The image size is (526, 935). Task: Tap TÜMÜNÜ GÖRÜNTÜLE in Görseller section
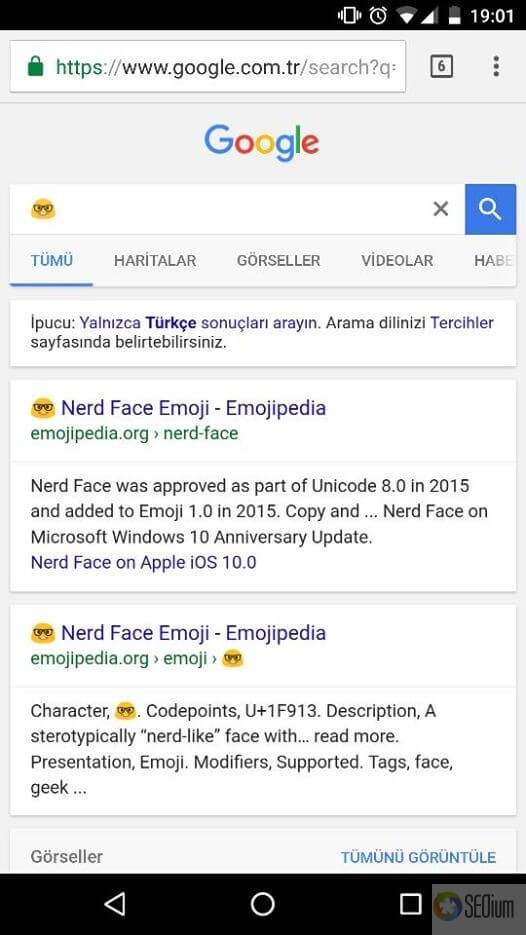click(x=419, y=857)
